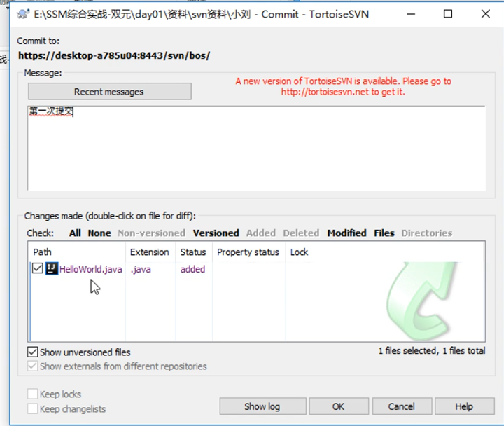Click the TortoiseSVN title bar icon
This screenshot has width=504, height=426.
24,14
